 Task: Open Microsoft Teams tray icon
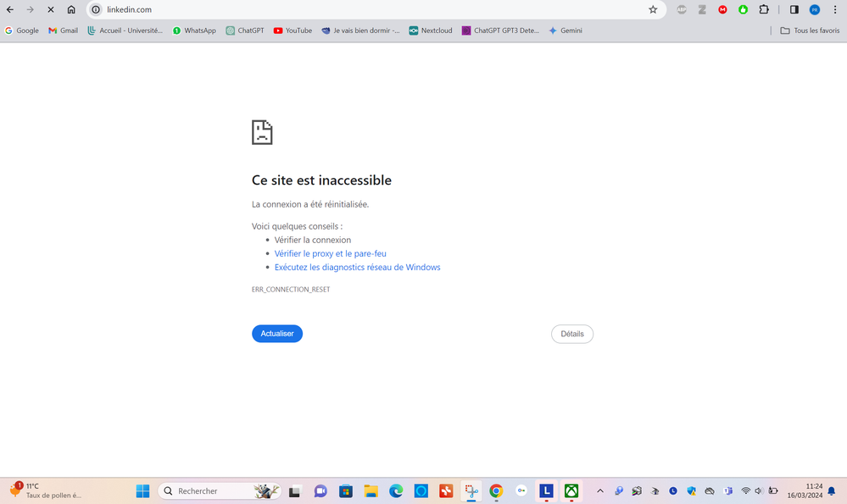click(727, 491)
